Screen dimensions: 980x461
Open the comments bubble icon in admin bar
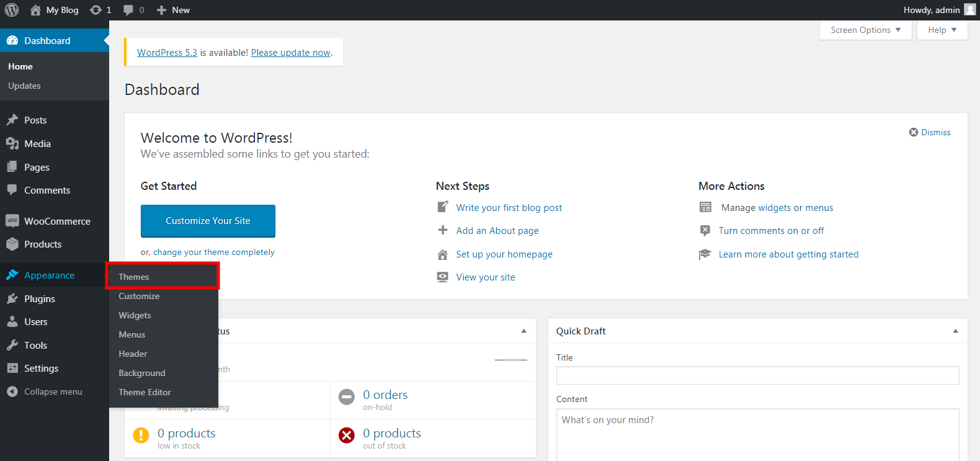128,10
